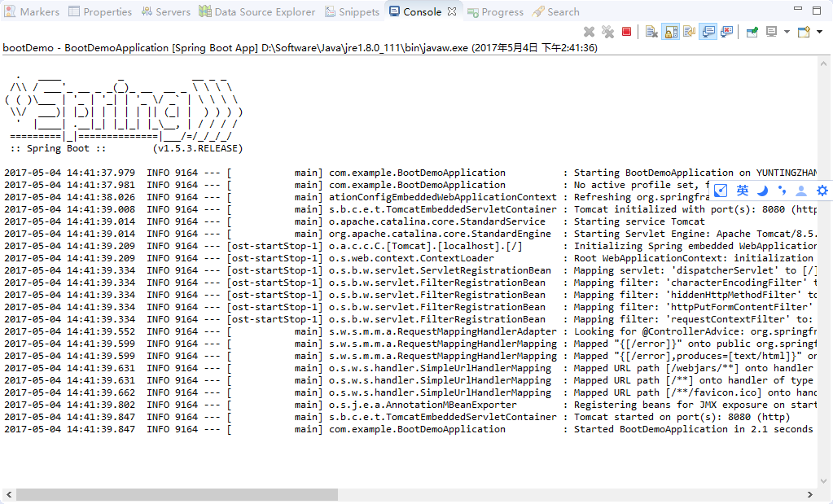Click the IME user account icon
The width and height of the screenshot is (833, 504).
801,191
